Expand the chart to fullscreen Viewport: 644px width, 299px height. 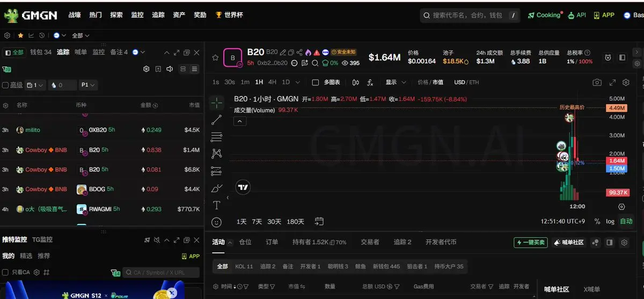coord(612,82)
